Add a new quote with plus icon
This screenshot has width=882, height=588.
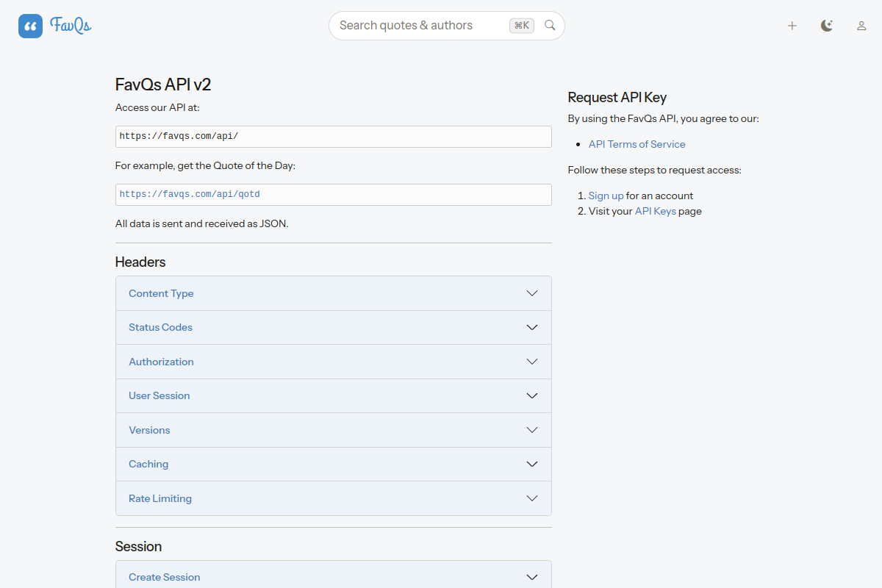pyautogui.click(x=792, y=26)
